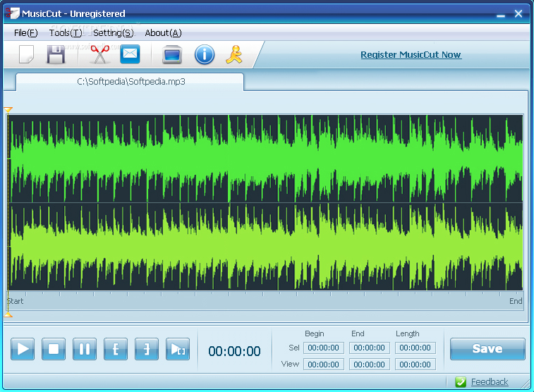Close the MusicCut window
Viewport: 534px width, 392px height.
[518, 13]
